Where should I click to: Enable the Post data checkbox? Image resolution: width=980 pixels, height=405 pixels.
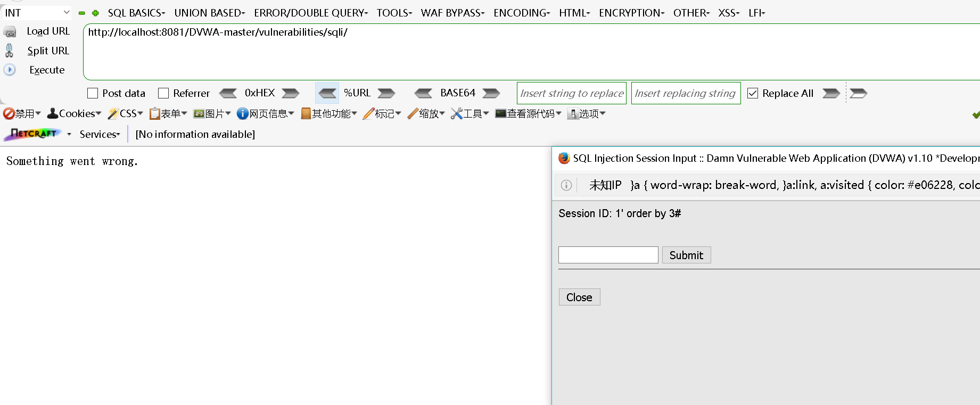point(93,93)
